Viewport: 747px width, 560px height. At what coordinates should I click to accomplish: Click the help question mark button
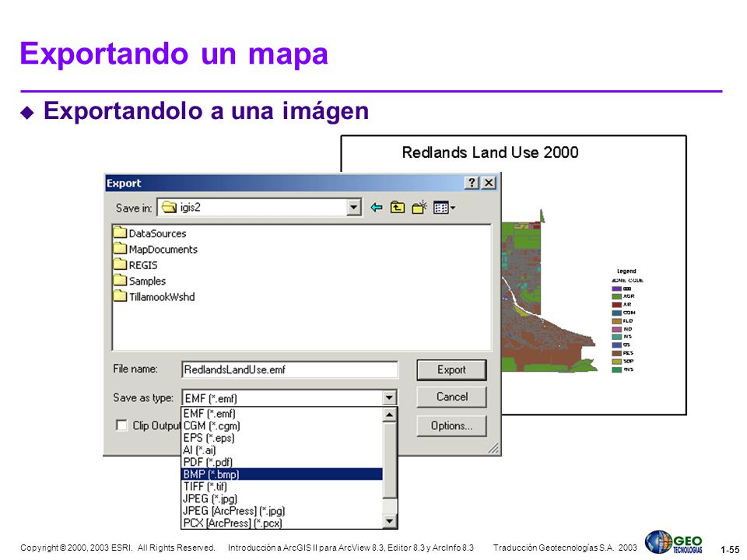coord(472,183)
